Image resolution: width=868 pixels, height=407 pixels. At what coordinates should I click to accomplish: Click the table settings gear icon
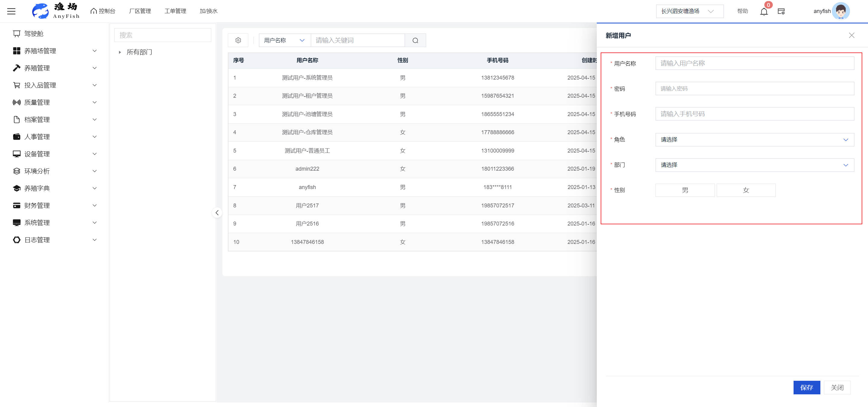[238, 40]
